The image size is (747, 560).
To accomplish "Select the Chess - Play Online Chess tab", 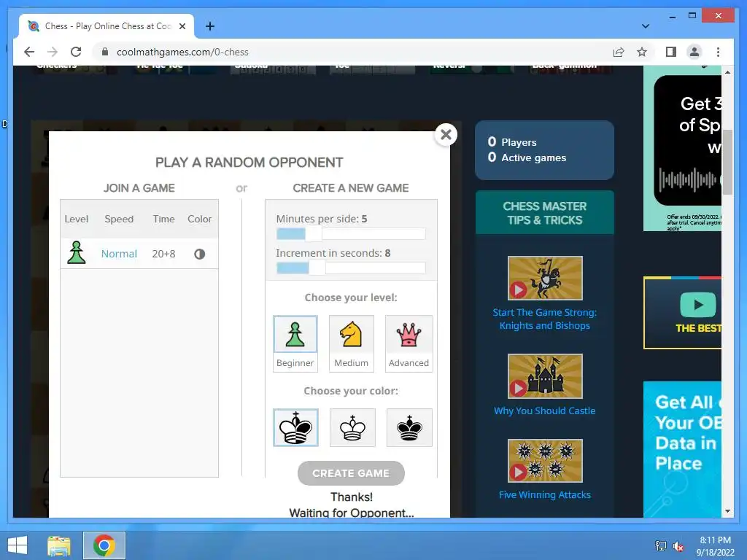I will [106, 26].
